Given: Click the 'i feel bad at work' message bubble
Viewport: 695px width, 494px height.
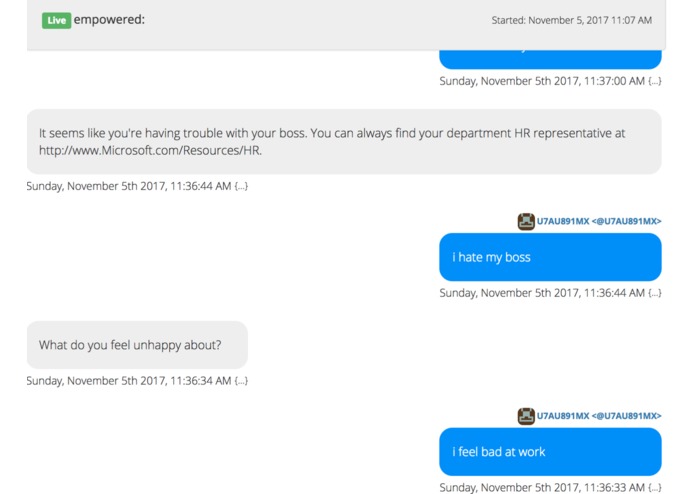Looking at the screenshot, I should point(550,451).
